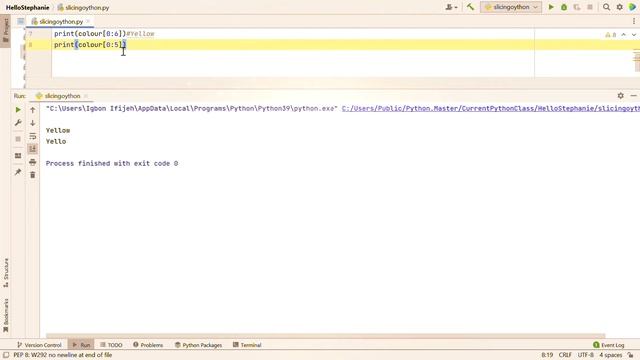Click the wrench Modify Run Configuration icon
This screenshot has height=360, width=640.
coord(18,123)
